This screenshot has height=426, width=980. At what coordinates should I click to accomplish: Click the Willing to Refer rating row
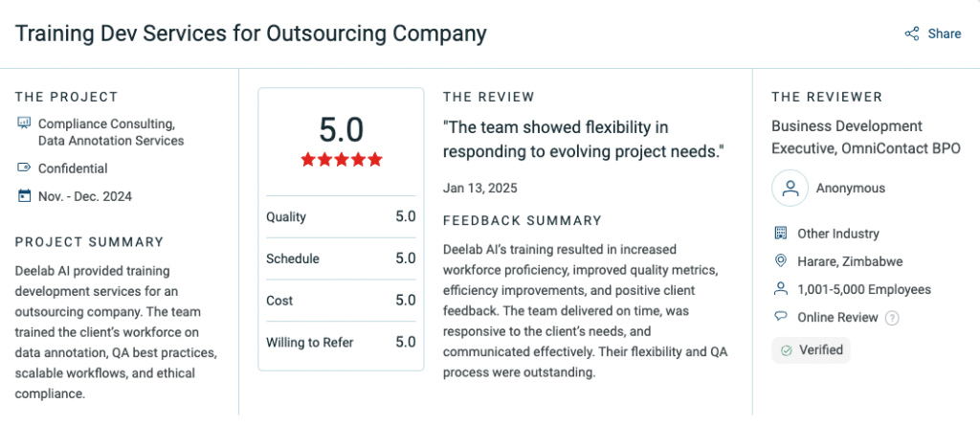tap(341, 342)
